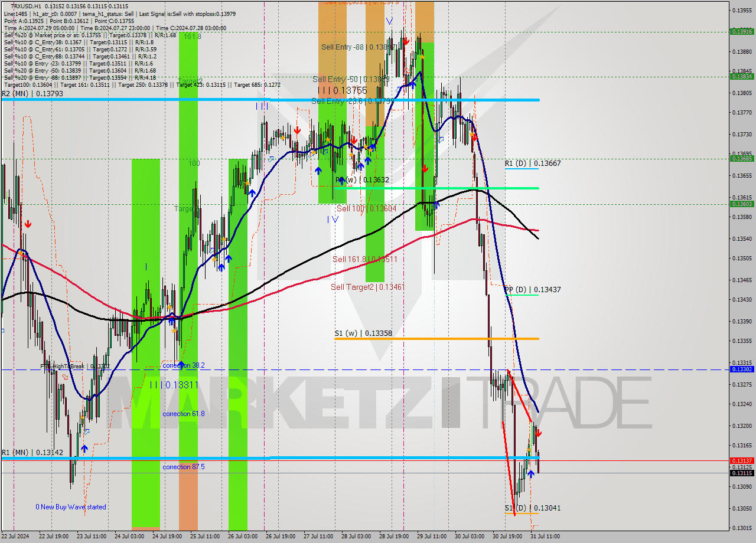Click the 'Sell %20 @ Entry -50' line
Image resolution: width=756 pixels, height=543 pixels.
tap(80, 70)
